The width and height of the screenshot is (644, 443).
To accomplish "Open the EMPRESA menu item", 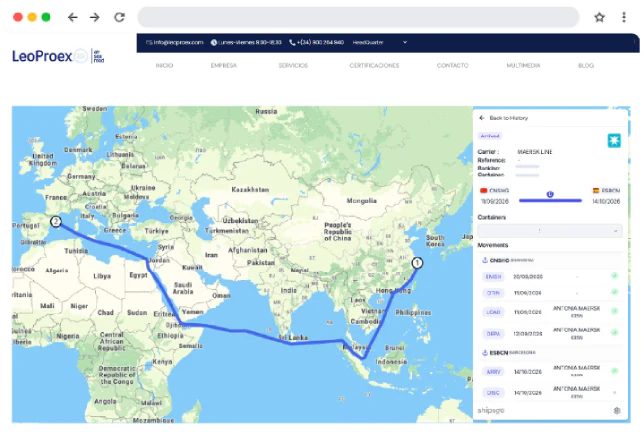I will [224, 65].
